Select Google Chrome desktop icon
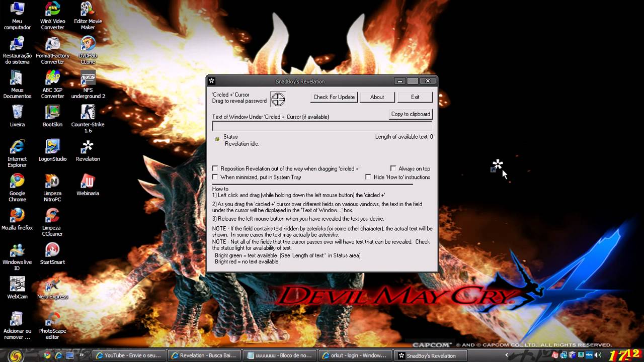 pyautogui.click(x=17, y=188)
